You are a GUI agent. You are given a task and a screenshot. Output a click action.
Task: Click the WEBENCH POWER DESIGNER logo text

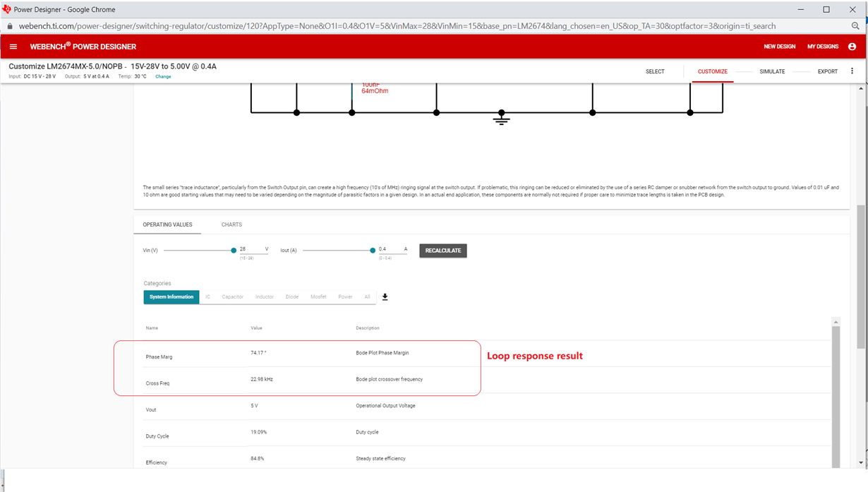pyautogui.click(x=83, y=47)
